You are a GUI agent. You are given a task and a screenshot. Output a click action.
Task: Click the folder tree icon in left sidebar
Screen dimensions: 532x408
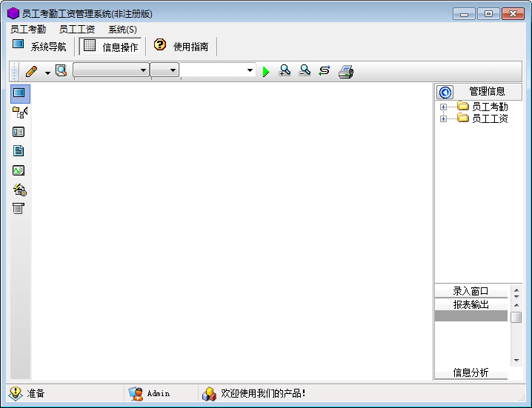(19, 113)
